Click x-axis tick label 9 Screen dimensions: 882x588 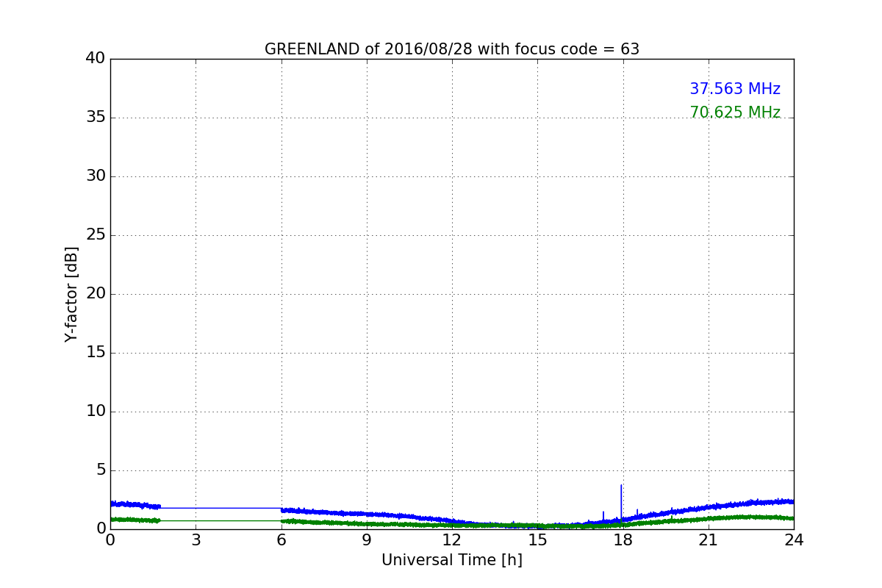367,540
